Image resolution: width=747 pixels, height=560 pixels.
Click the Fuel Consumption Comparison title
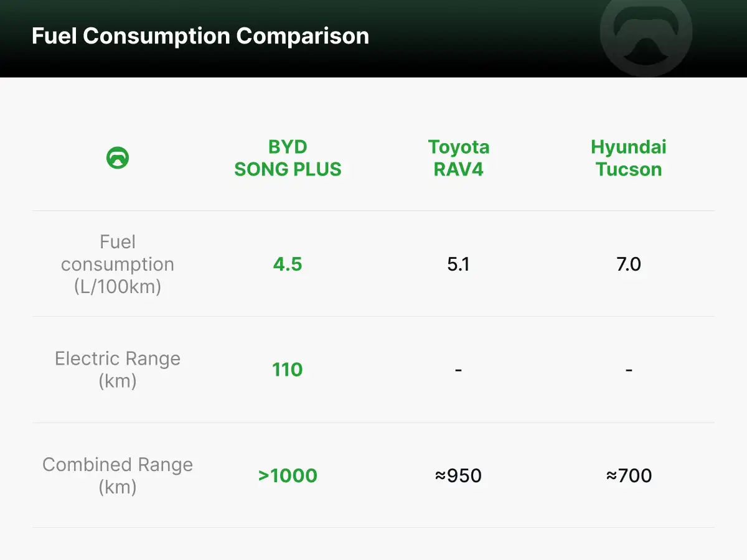200,36
